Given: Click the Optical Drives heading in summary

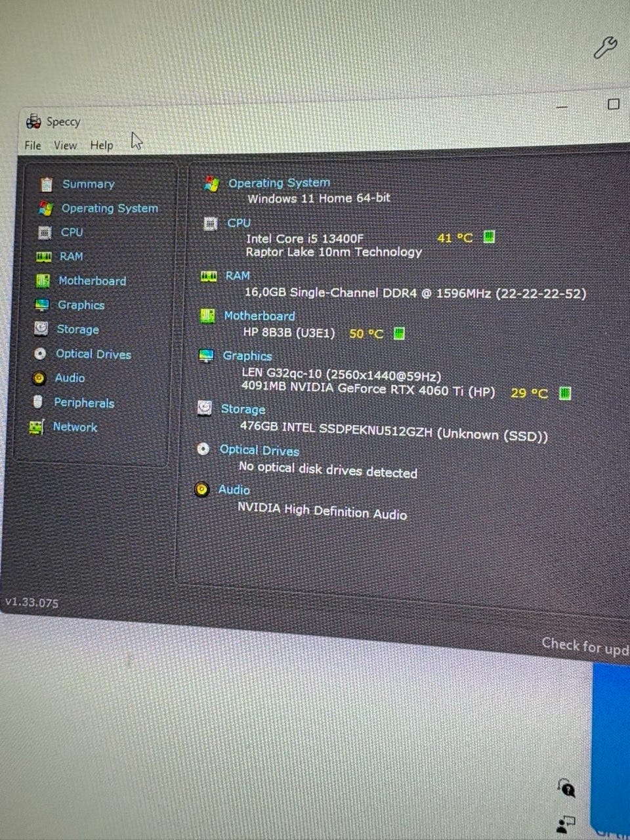Looking at the screenshot, I should pos(259,450).
